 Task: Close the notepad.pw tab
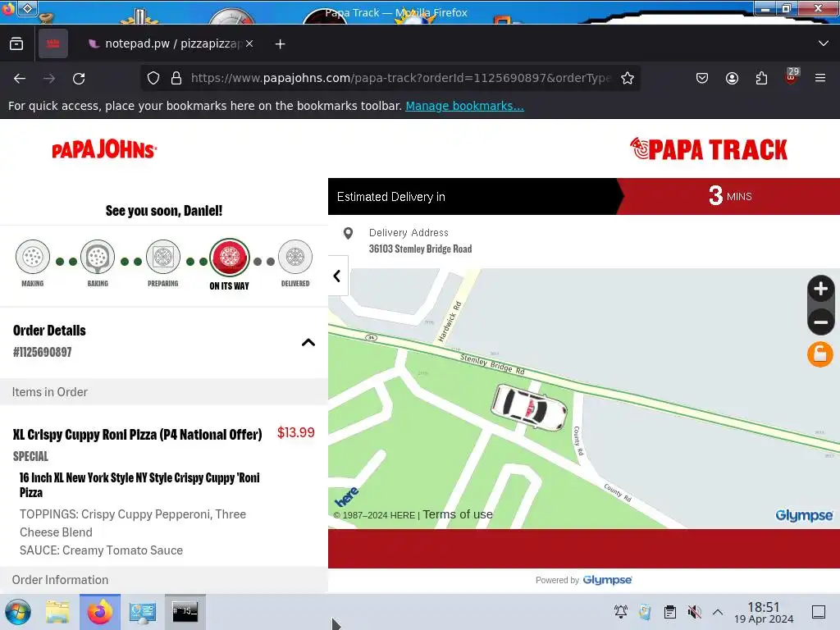click(x=249, y=43)
